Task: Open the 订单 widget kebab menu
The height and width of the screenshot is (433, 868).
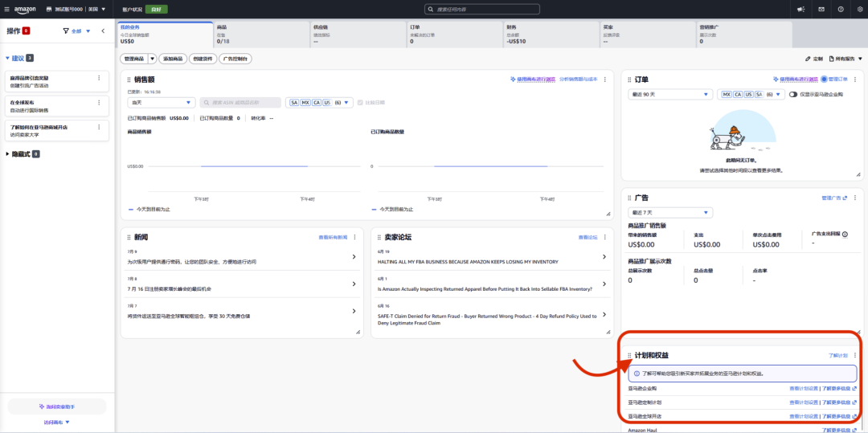Action: [x=854, y=80]
